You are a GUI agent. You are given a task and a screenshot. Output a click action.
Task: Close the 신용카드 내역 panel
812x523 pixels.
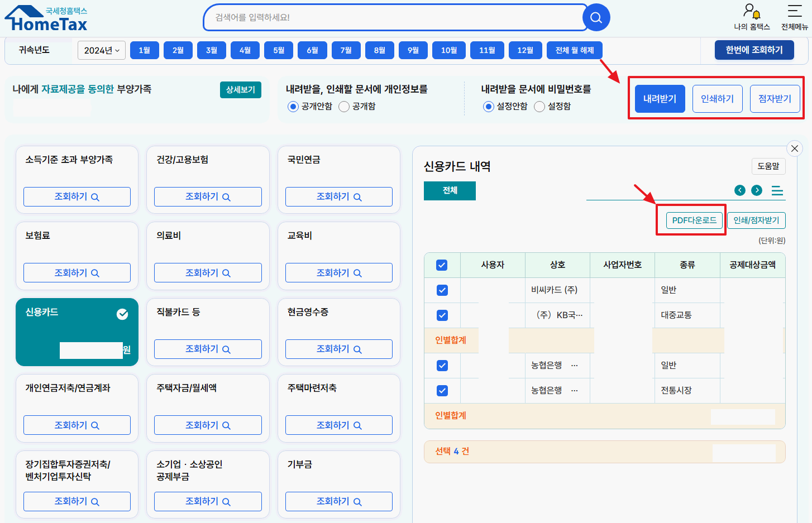[x=795, y=148]
